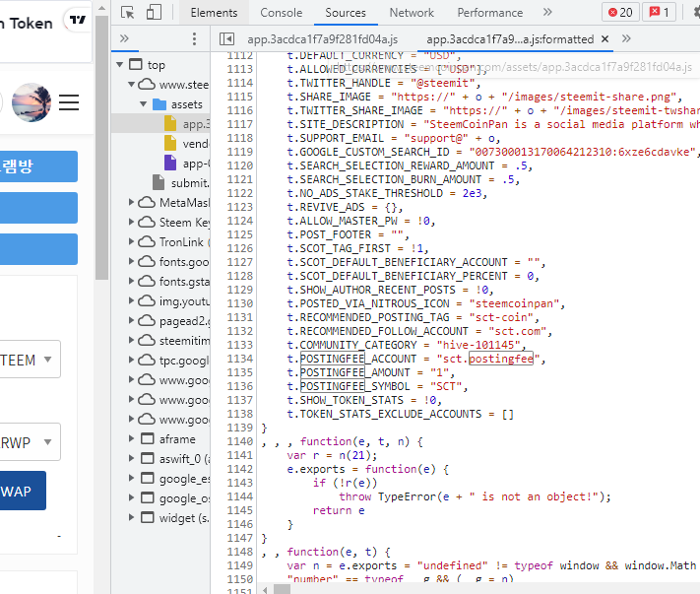The image size is (700, 594).
Task: Open the hamburger menu on webpage
Action: [x=69, y=102]
